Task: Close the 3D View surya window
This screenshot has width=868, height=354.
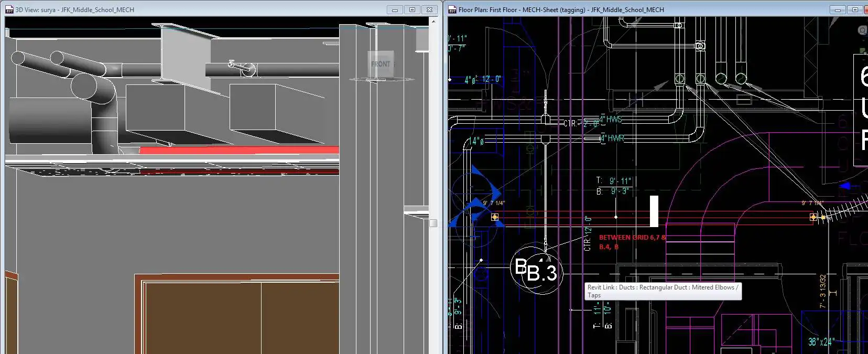Action: [x=429, y=9]
